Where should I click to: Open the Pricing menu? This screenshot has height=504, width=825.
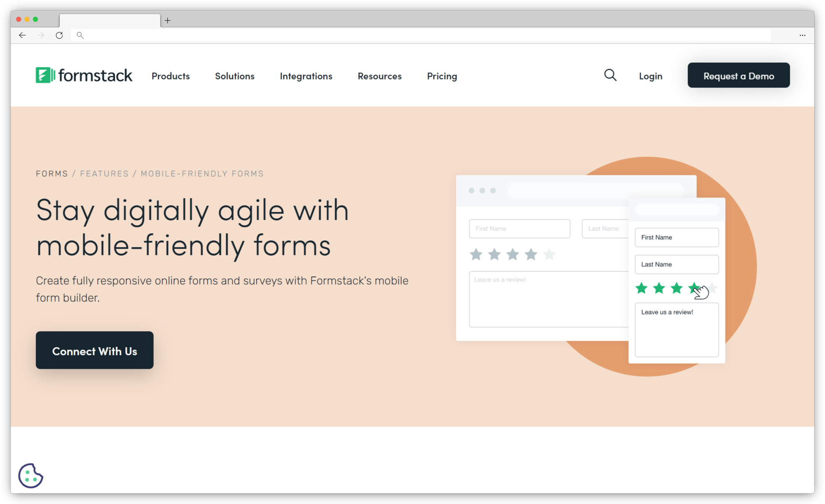pos(442,76)
